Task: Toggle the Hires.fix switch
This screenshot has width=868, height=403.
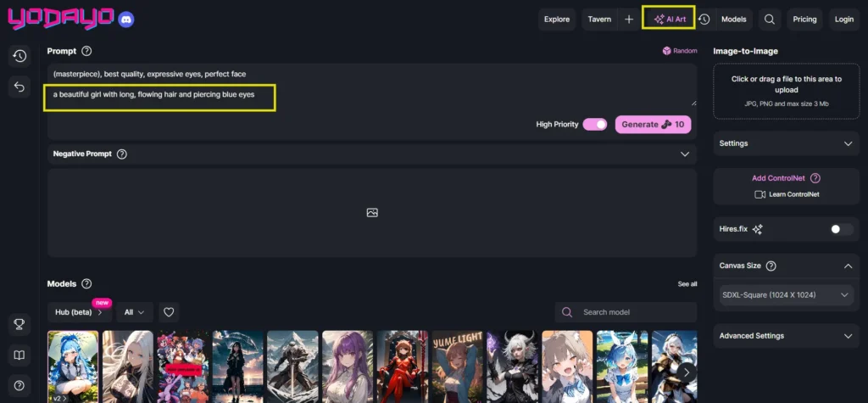Action: [842, 229]
